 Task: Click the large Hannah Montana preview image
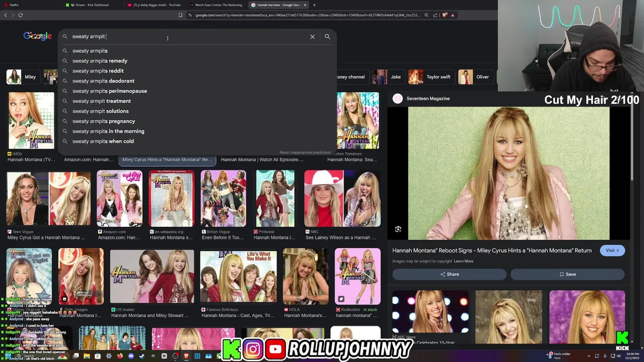point(509,173)
